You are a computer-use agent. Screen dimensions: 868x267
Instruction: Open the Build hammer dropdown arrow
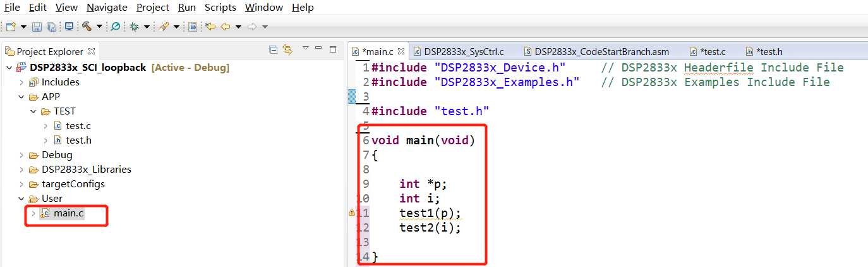coord(99,27)
